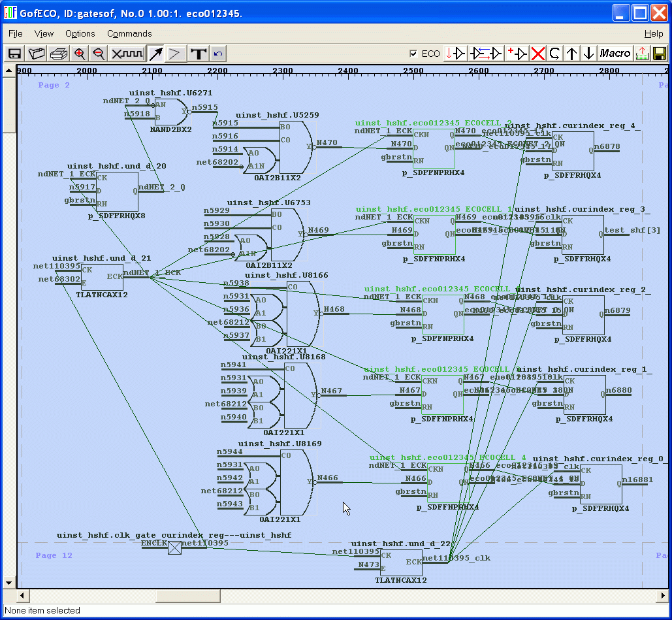
Task: Open the Options menu
Action: pos(80,33)
